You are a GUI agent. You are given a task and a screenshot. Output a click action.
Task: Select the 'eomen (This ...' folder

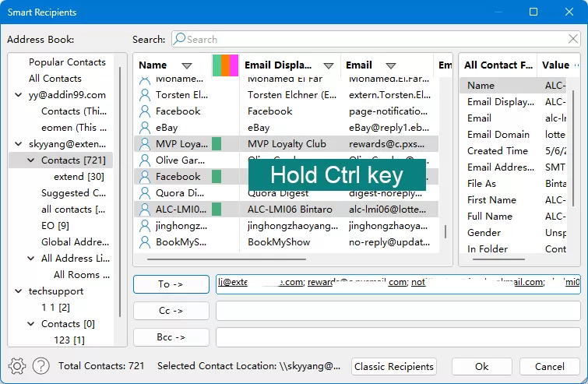74,128
